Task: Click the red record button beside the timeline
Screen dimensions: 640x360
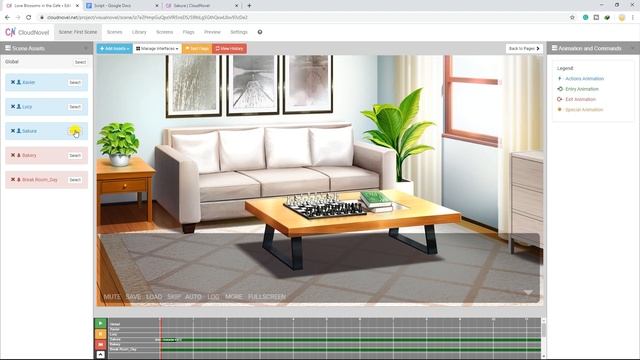Action: [100, 344]
